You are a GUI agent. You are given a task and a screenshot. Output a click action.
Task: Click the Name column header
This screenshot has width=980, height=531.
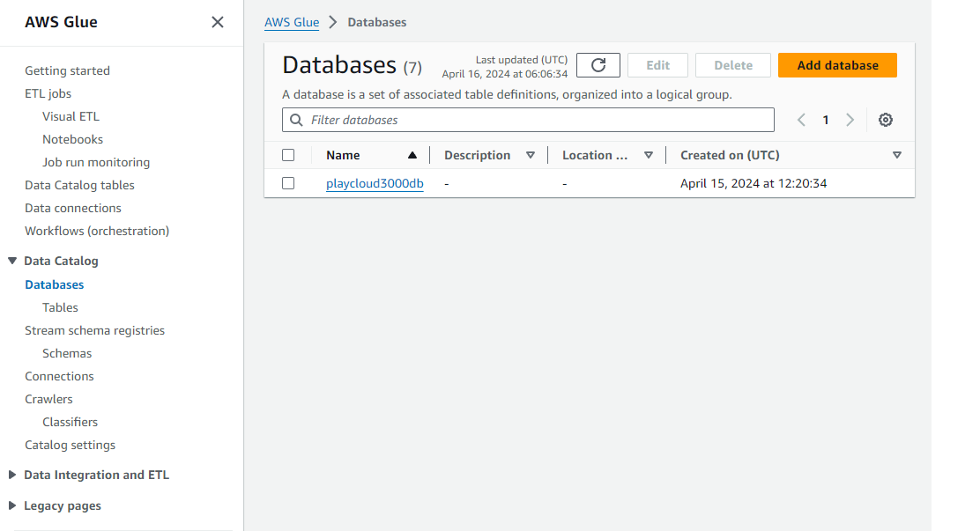point(343,156)
